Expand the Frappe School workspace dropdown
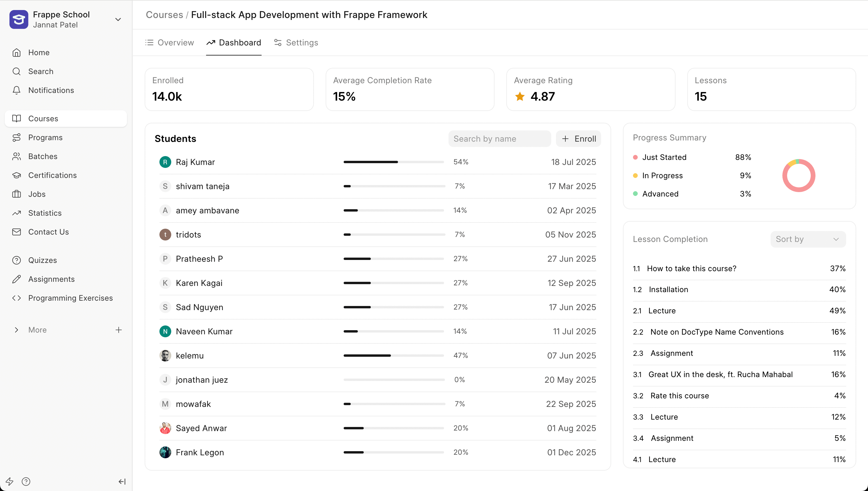 pyautogui.click(x=118, y=19)
